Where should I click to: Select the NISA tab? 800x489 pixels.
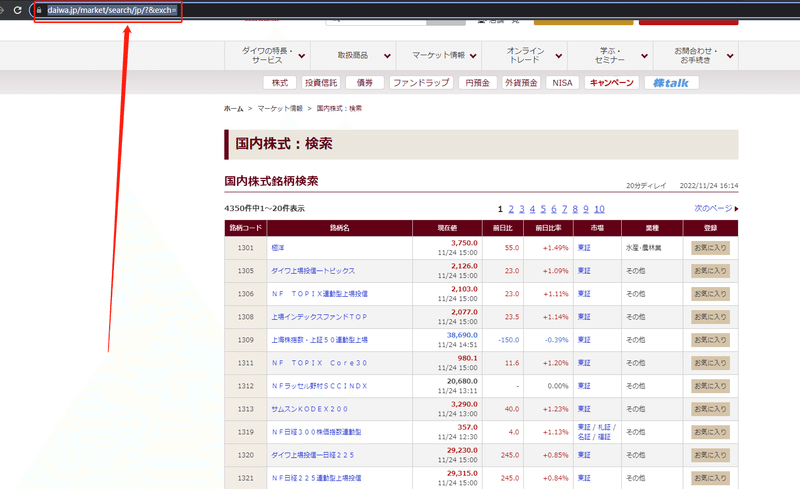[x=562, y=83]
